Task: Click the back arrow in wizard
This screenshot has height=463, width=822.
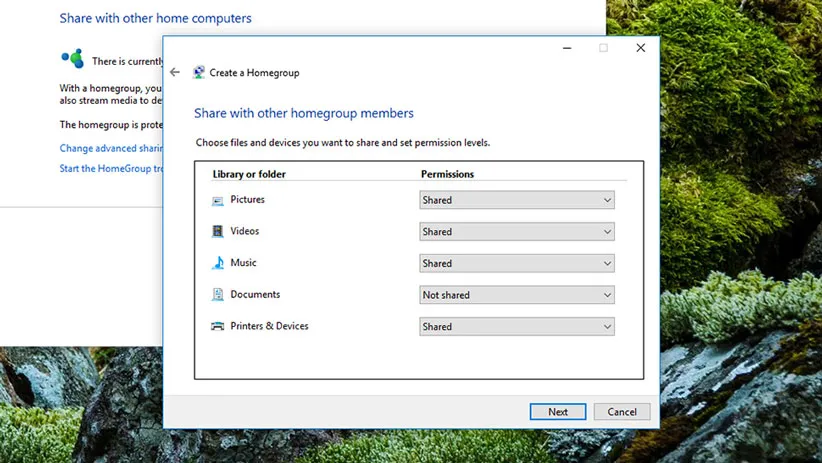Action: 175,73
